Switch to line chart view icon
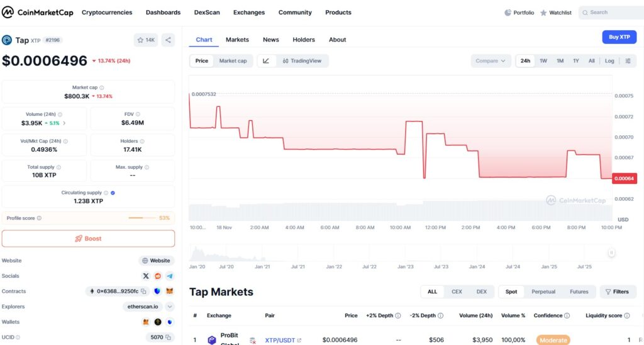644x345 pixels. 266,61
